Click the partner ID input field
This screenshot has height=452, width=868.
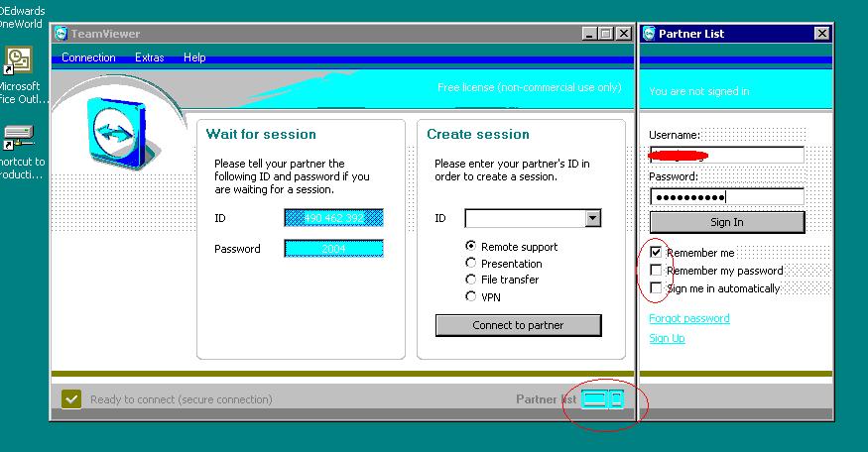coord(526,218)
